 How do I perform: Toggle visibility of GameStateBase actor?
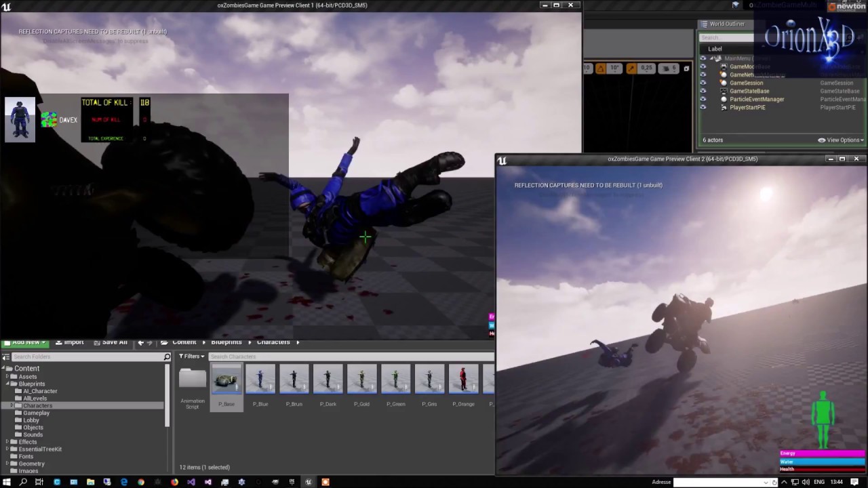[703, 91]
